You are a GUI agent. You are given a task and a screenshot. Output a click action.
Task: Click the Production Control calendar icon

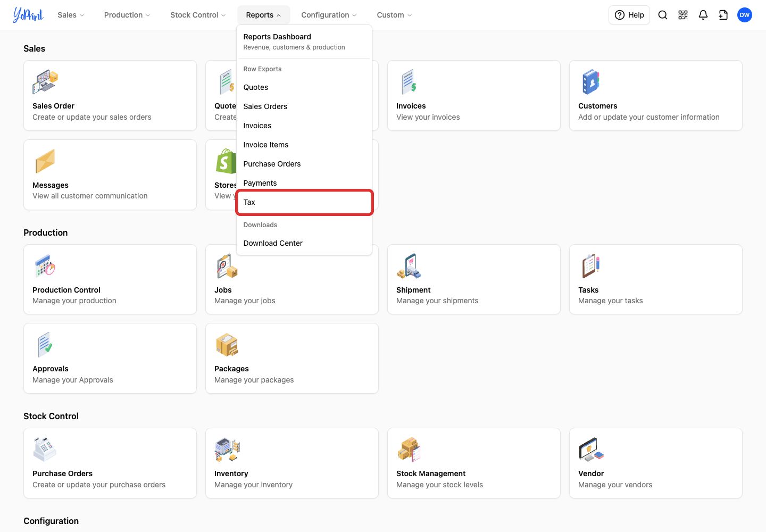pos(45,266)
